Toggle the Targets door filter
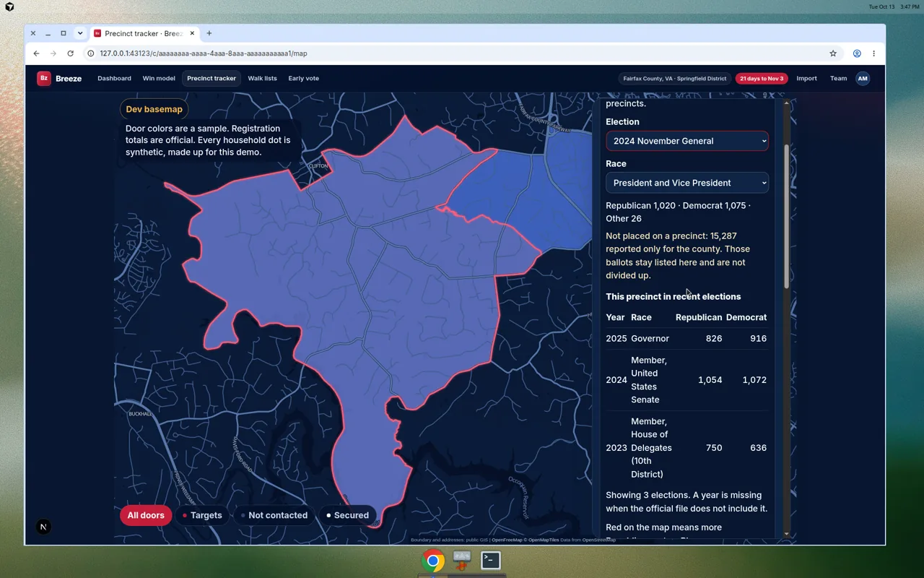This screenshot has height=578, width=924. [202, 515]
